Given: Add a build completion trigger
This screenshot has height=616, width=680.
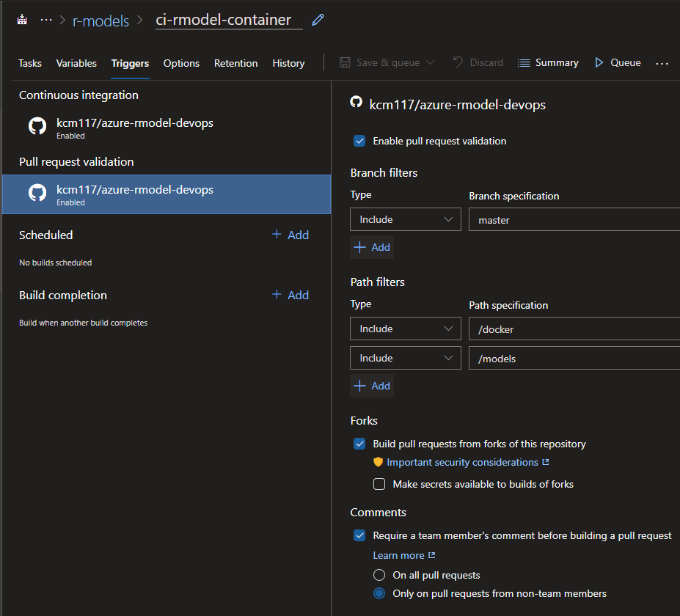Looking at the screenshot, I should click(x=290, y=295).
